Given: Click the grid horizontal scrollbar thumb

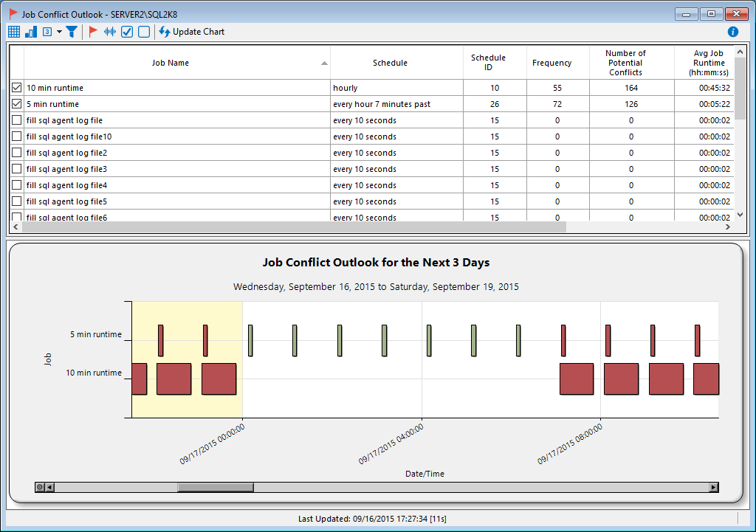Looking at the screenshot, I should point(294,227).
